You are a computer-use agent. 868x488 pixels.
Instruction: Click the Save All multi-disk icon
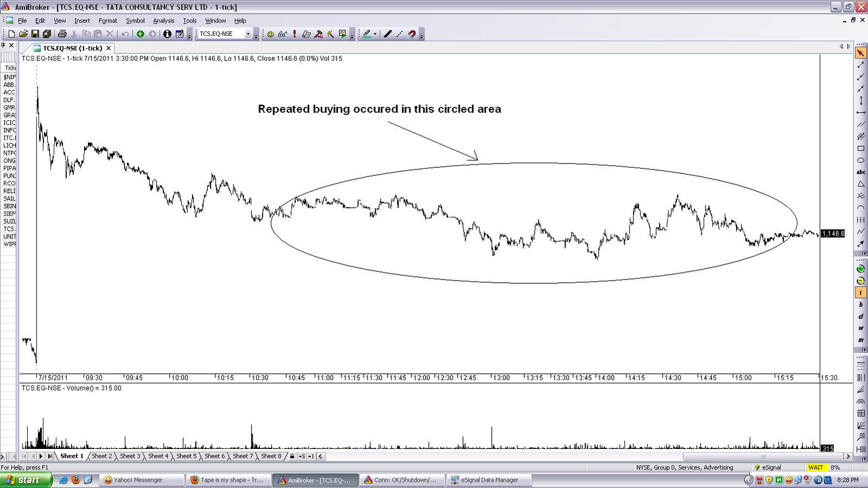click(47, 34)
